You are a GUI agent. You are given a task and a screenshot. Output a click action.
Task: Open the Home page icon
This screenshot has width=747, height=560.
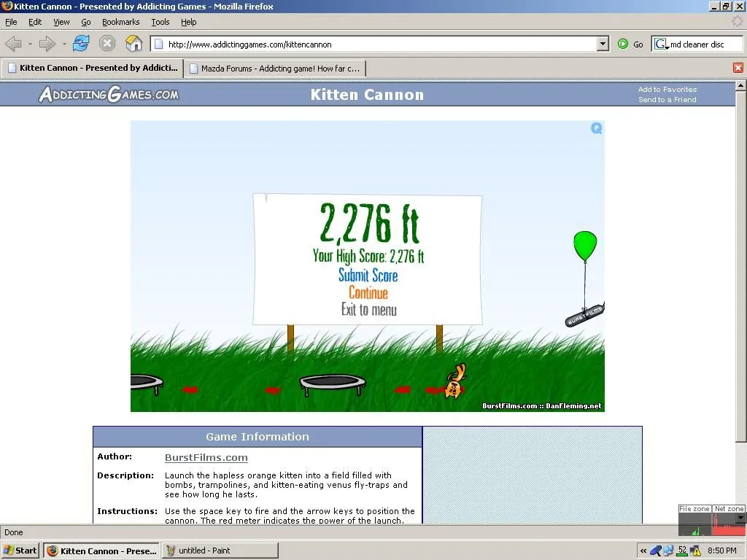134,43
